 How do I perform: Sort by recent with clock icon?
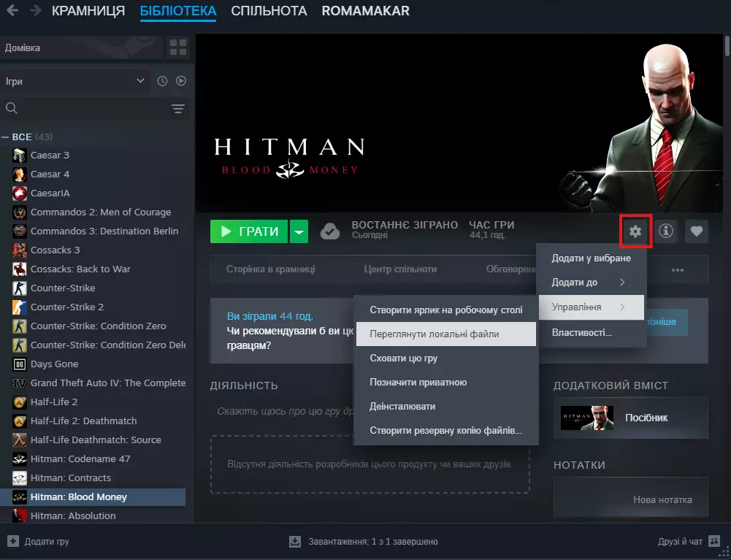click(x=162, y=81)
